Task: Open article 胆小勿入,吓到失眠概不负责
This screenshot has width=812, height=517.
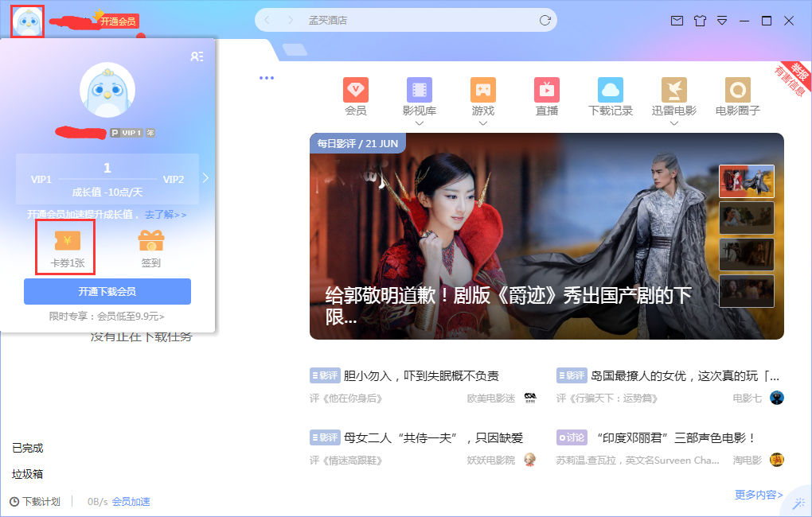Action: (x=421, y=375)
